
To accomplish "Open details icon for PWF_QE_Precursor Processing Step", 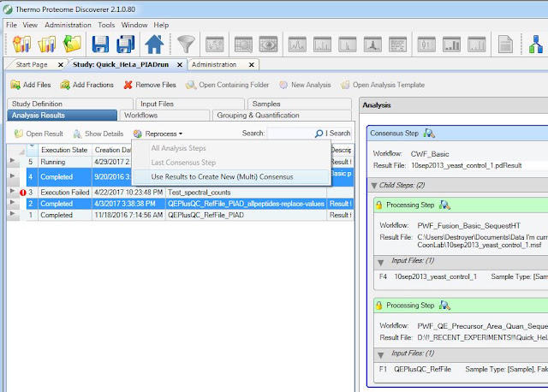I will click(444, 306).
